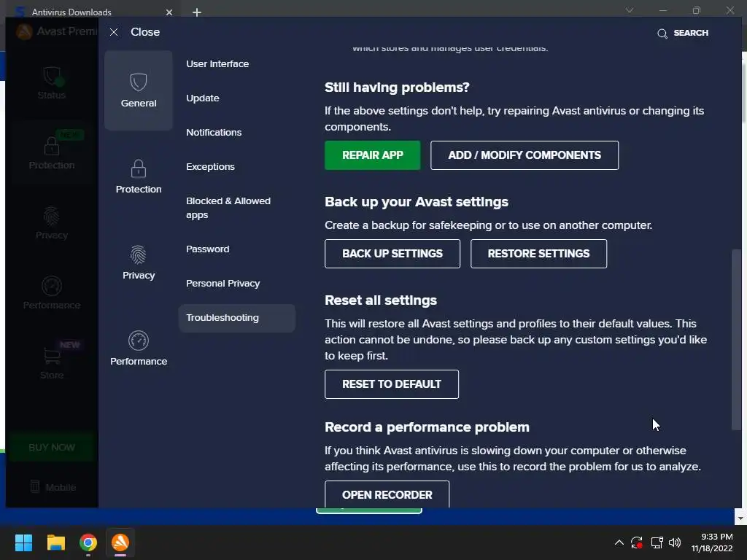Select the Password menu item
This screenshot has width=747, height=560.
tap(207, 249)
